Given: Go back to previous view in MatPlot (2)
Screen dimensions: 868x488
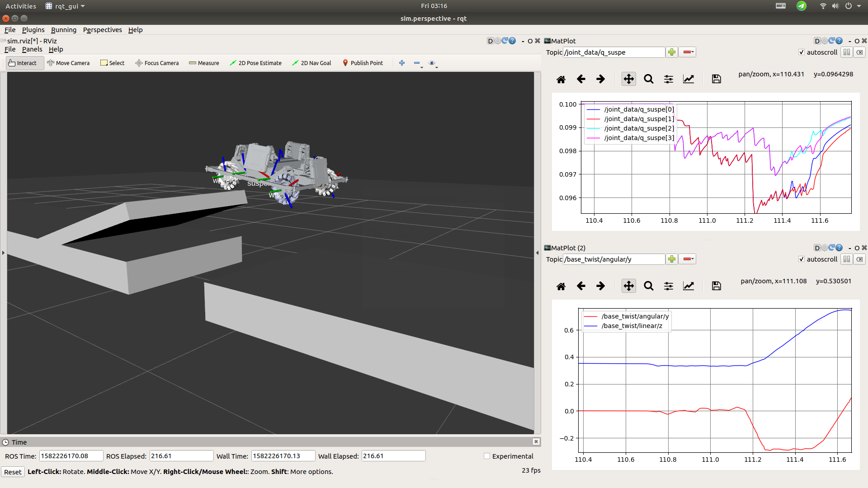Looking at the screenshot, I should click(x=581, y=286).
